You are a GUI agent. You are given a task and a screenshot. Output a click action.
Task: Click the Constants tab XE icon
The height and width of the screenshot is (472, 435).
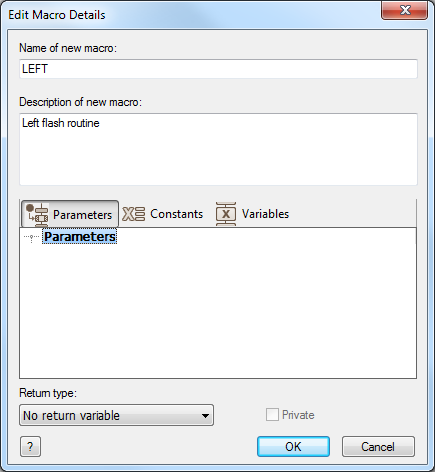[x=133, y=214]
